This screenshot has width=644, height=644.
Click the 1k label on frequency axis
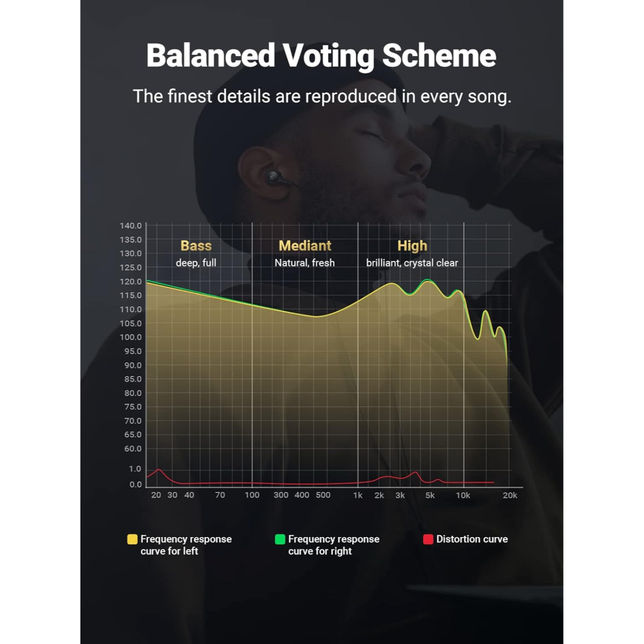tap(357, 495)
